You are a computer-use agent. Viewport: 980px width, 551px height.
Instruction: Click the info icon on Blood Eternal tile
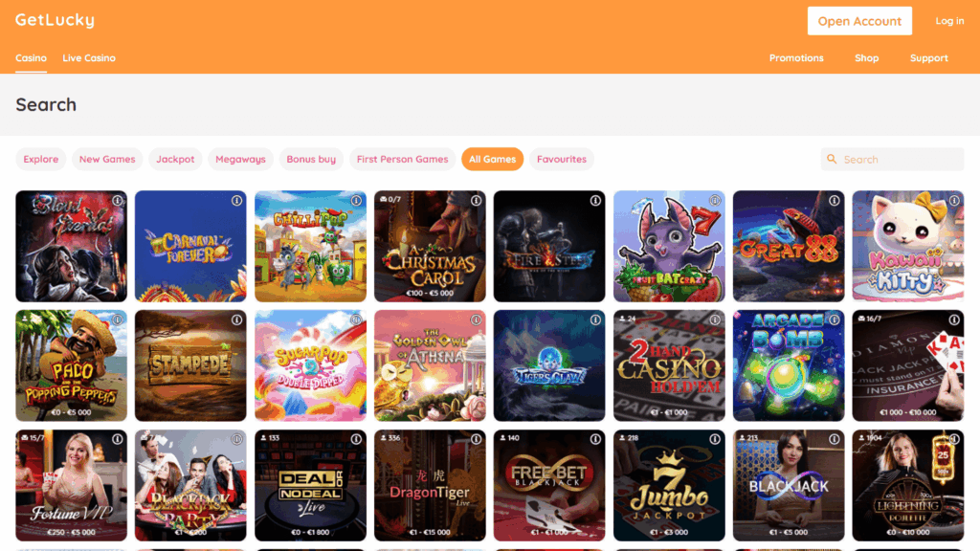tap(118, 201)
